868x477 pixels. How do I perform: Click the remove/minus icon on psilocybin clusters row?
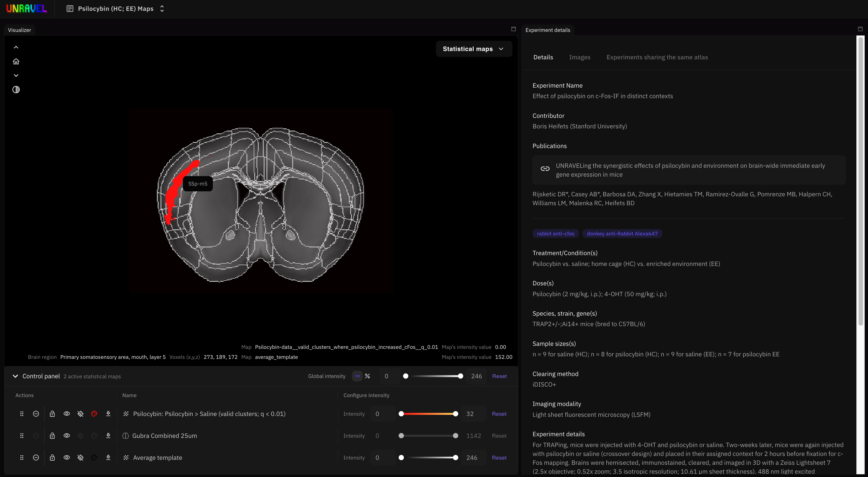tap(36, 414)
